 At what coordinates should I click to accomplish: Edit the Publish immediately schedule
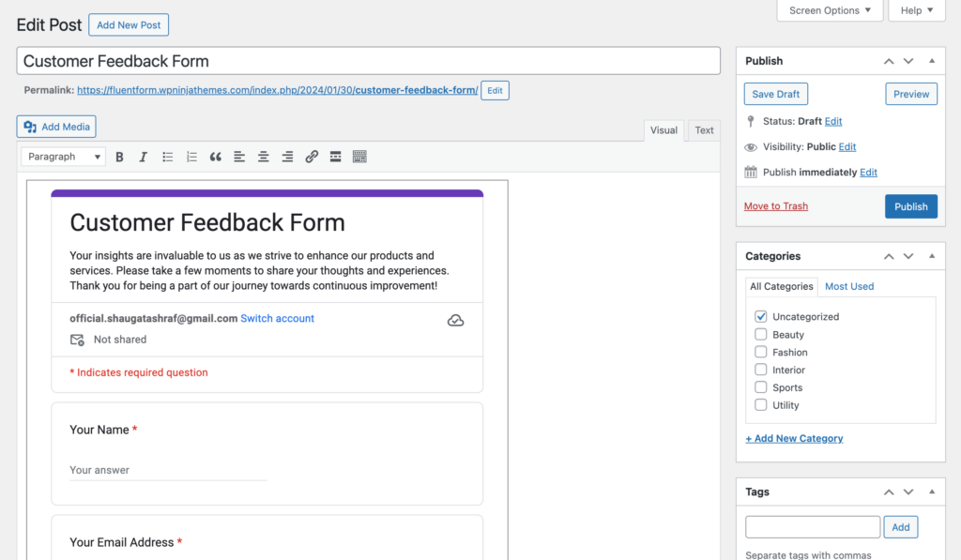pyautogui.click(x=868, y=173)
